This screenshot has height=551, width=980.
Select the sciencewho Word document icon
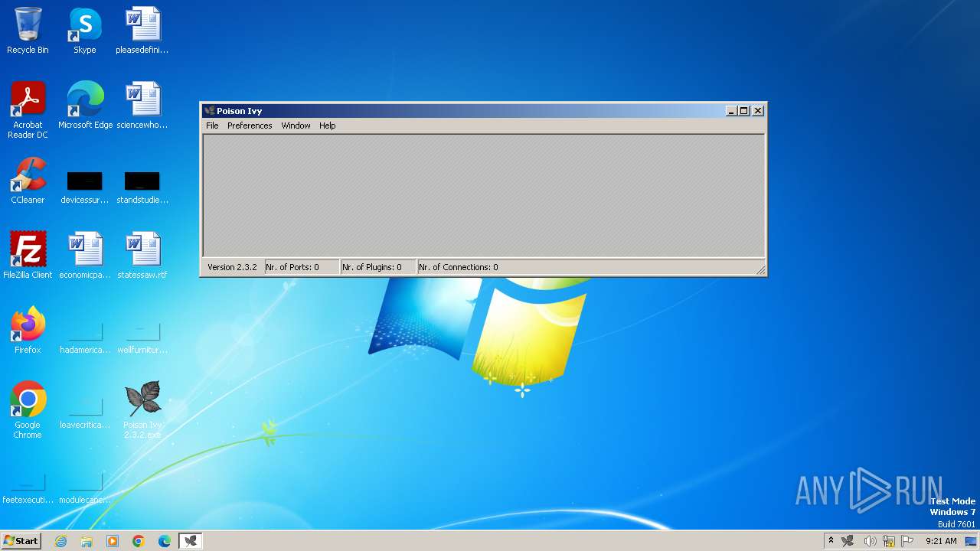pyautogui.click(x=142, y=106)
